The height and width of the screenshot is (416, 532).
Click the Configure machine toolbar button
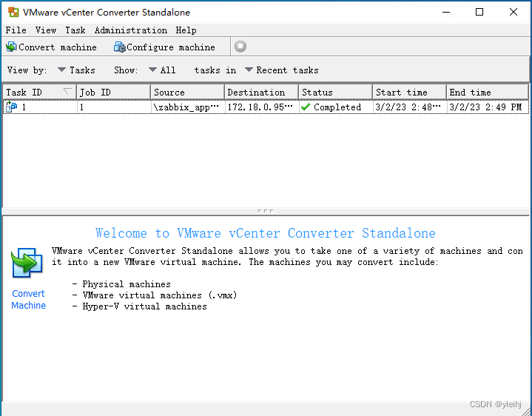(x=164, y=47)
